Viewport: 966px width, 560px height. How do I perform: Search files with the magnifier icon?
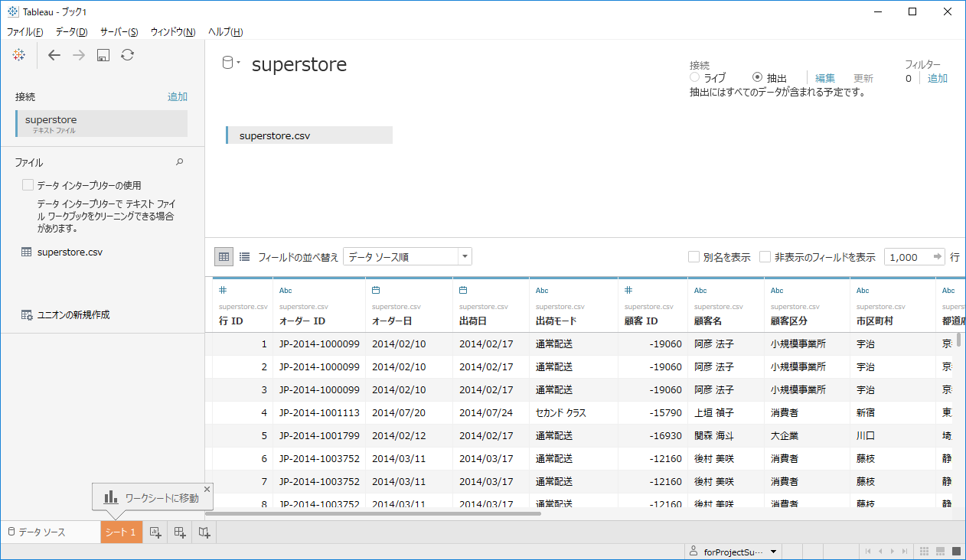(x=180, y=162)
